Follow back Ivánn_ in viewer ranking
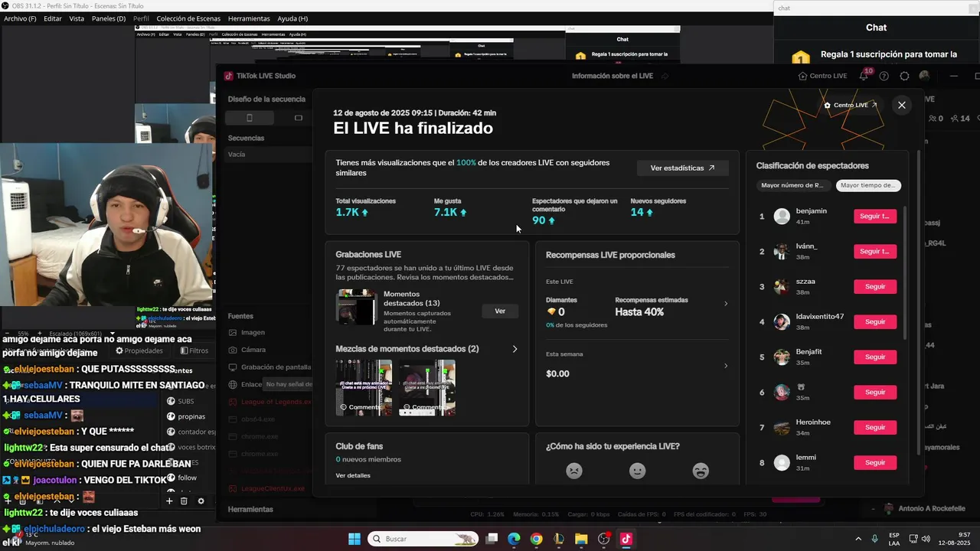980x551 pixels. tap(875, 252)
